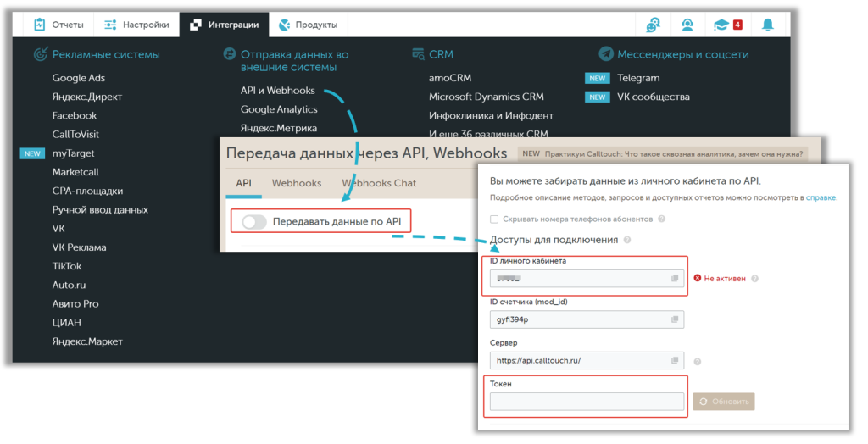Select the Интеграции menu tab

click(x=224, y=25)
